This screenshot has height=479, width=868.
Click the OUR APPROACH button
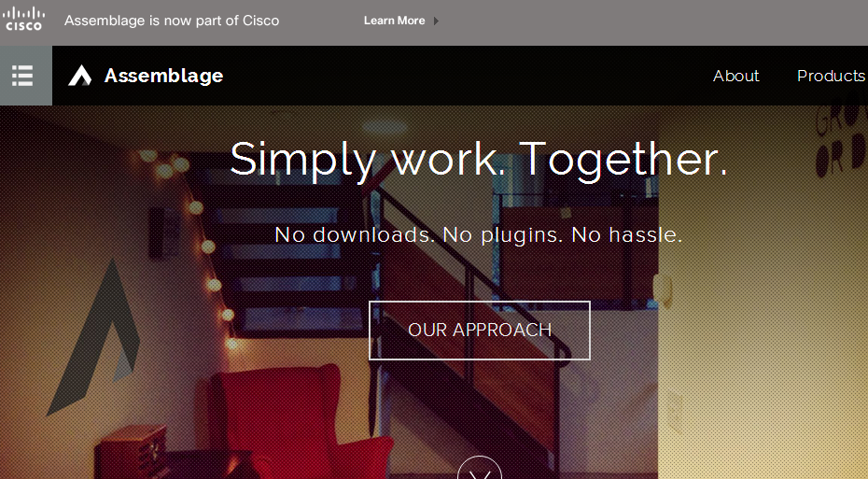tap(480, 330)
